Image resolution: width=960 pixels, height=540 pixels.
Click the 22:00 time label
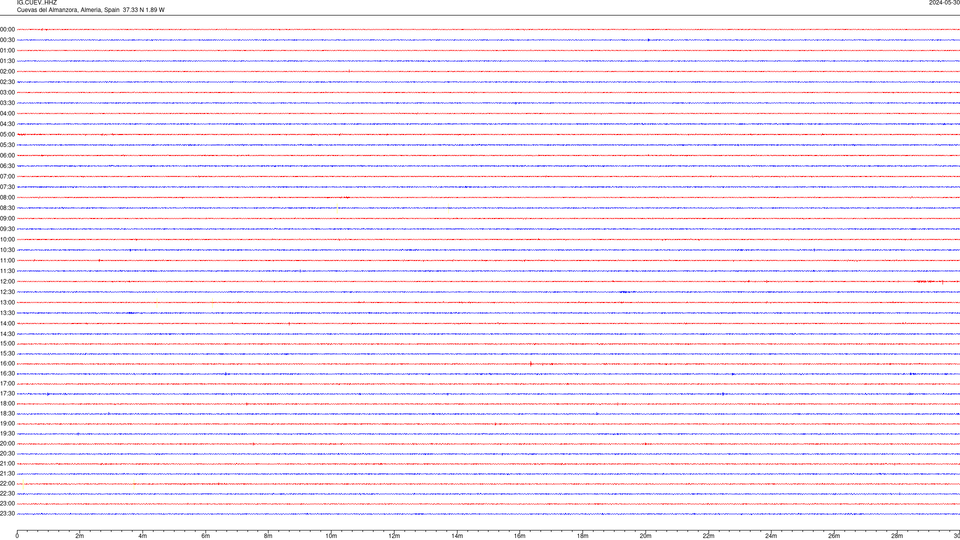click(x=7, y=484)
